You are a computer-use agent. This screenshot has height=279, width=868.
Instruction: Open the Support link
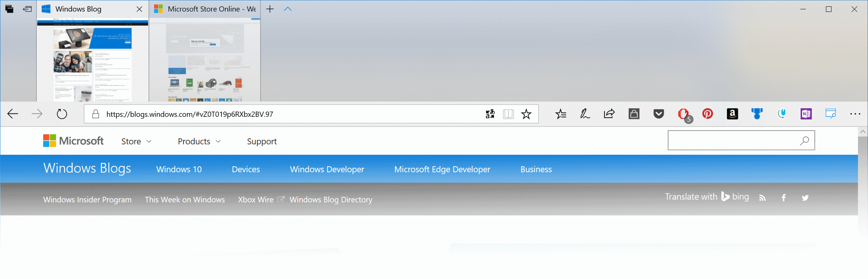[262, 141]
